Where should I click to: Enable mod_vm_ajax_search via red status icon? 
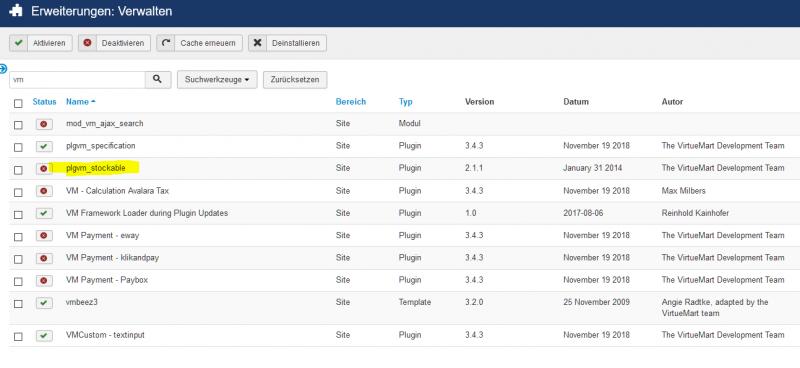pyautogui.click(x=44, y=124)
